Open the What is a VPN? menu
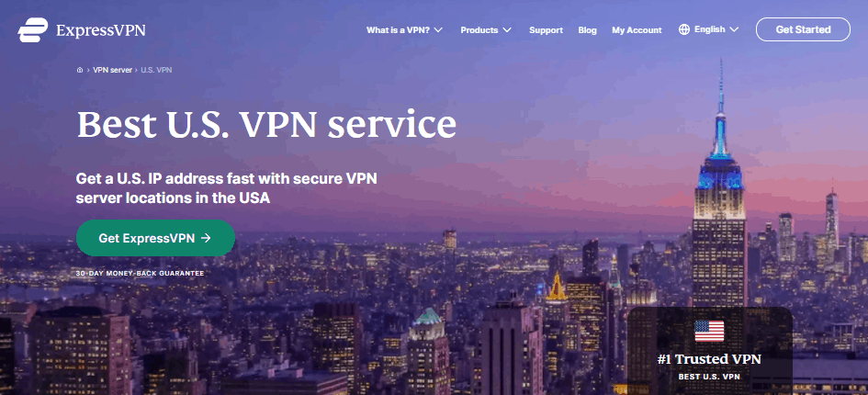Viewport: 868px width, 395px height. pyautogui.click(x=398, y=30)
